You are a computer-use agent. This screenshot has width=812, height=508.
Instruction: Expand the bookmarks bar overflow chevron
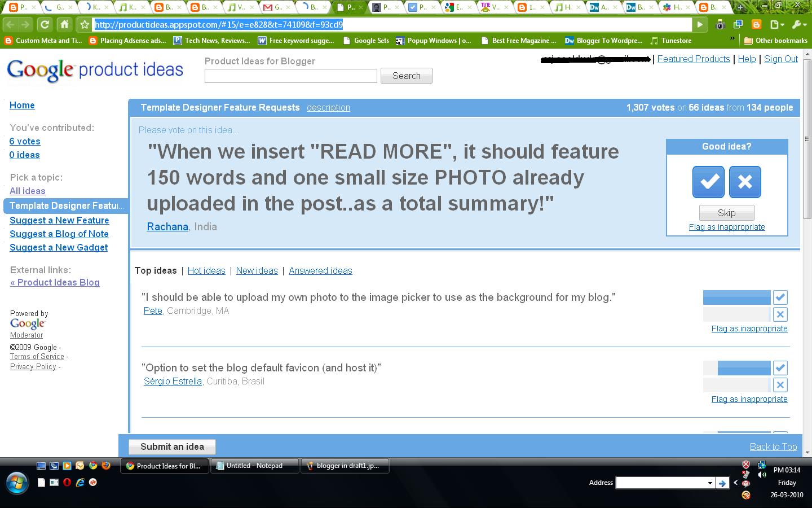click(732, 39)
